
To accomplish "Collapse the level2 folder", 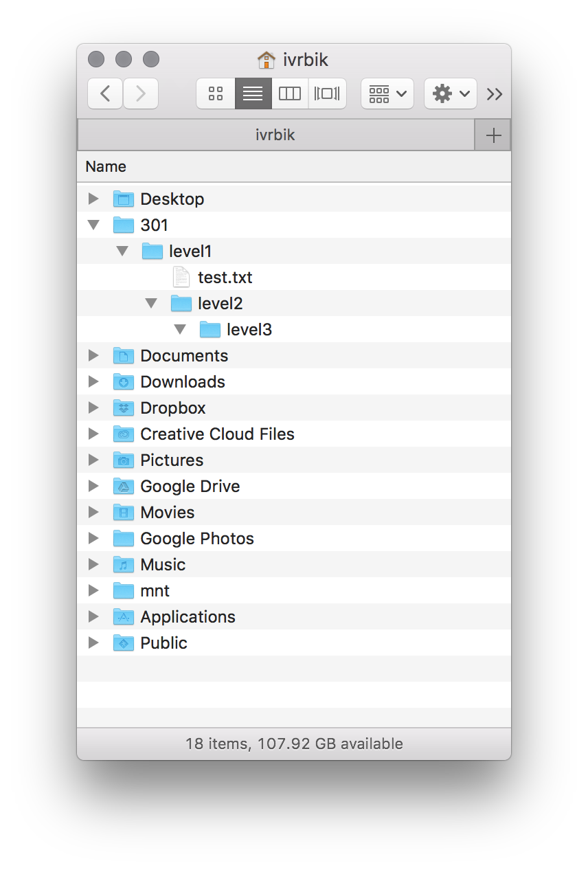I will coord(152,303).
